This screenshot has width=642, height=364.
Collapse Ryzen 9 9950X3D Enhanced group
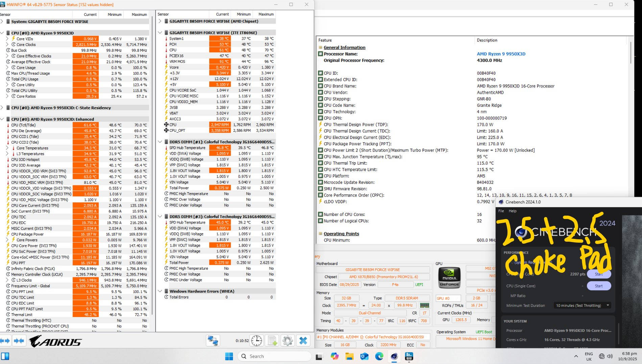2,119
